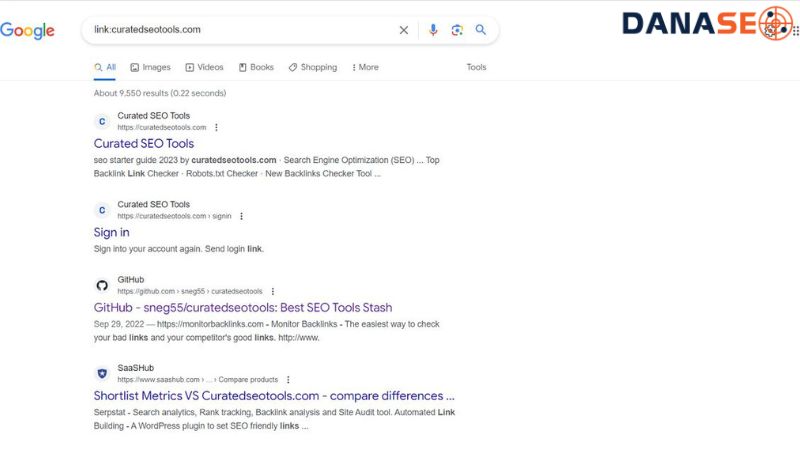
Task: Click the Google logo
Action: [27, 31]
